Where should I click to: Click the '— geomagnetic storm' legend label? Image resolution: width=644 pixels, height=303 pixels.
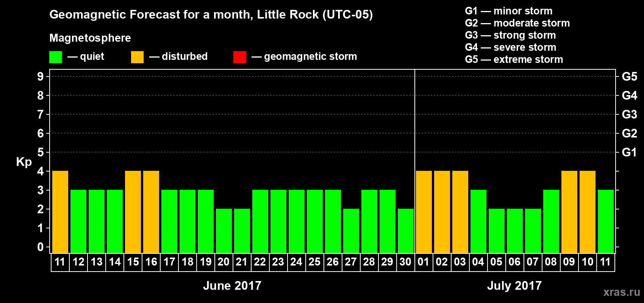pos(304,57)
